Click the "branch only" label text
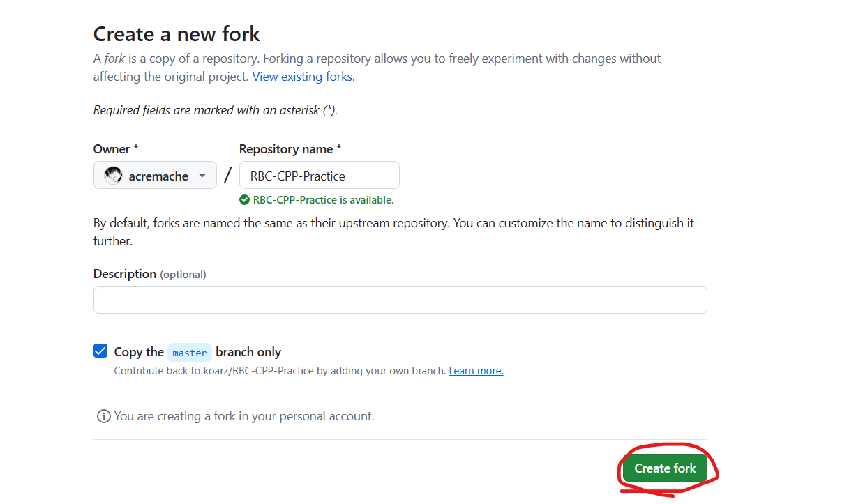Screen dimensions: 863x504 248,352
